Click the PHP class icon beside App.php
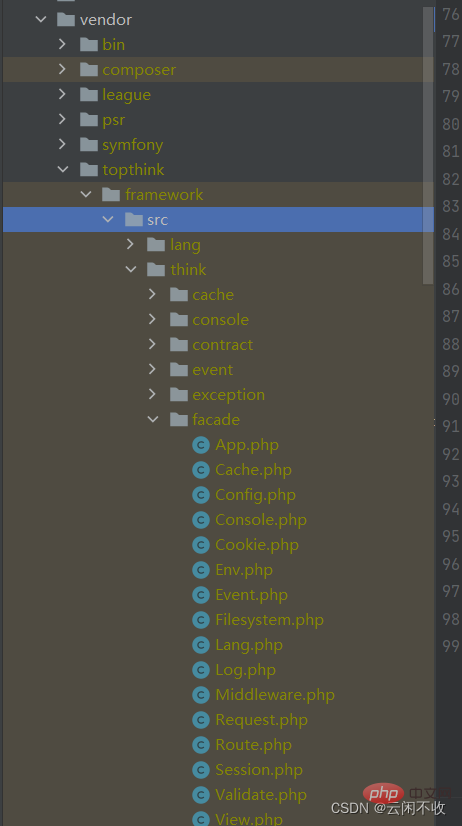The width and height of the screenshot is (462, 826). (201, 445)
